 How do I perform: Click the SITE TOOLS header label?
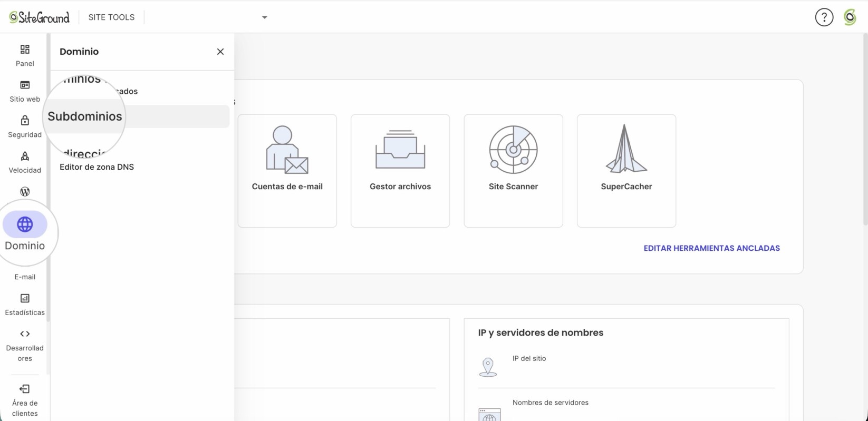click(x=111, y=17)
